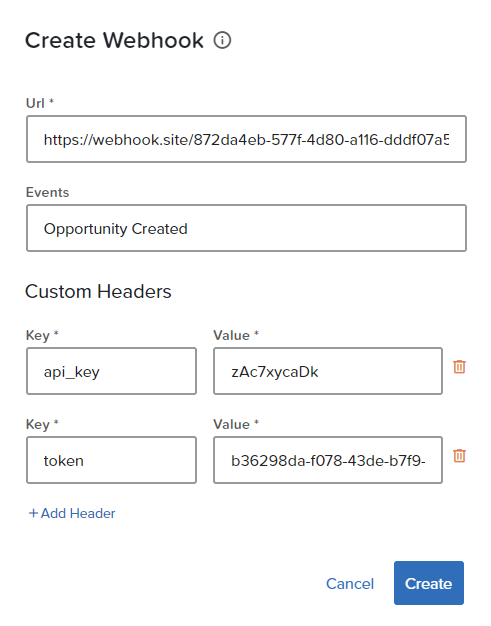The image size is (491, 626).
Task: Add another header with Add Header
Action: tap(72, 513)
